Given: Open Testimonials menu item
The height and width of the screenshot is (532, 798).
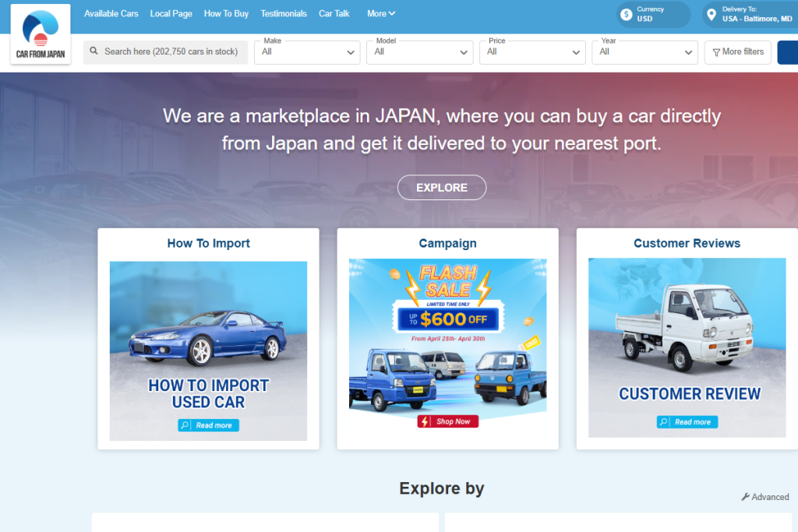Looking at the screenshot, I should (x=284, y=14).
